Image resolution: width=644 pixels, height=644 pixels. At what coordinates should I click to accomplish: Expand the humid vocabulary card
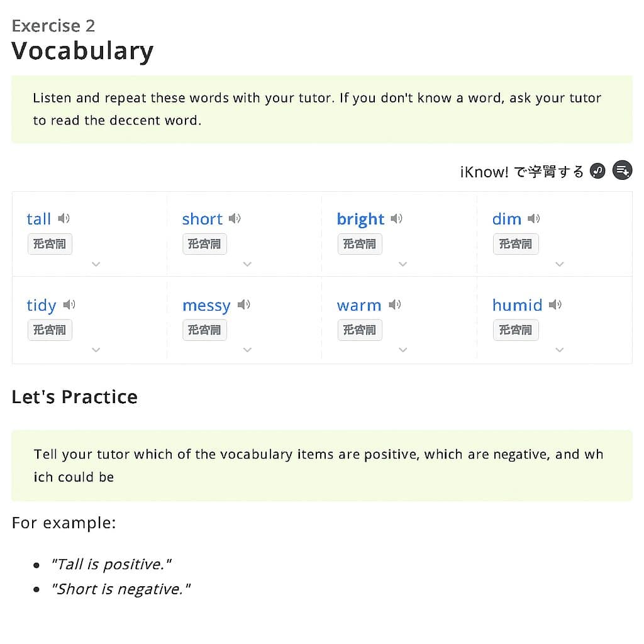[x=560, y=350]
